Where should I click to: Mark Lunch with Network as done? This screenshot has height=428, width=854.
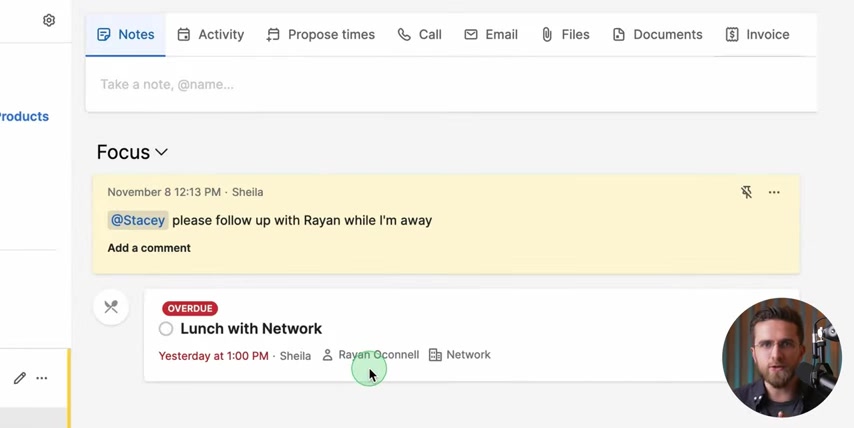(x=166, y=328)
